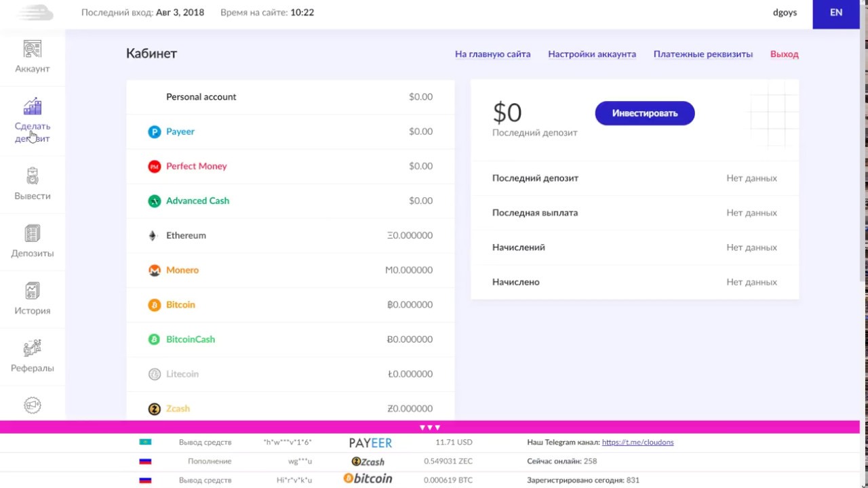This screenshot has width=868, height=488.
Task: Collapse the pink ticker bar arrows
Action: pos(430,427)
